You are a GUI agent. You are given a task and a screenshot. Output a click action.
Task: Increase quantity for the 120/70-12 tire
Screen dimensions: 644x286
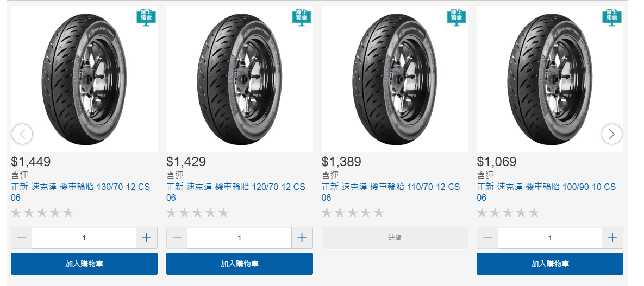pyautogui.click(x=302, y=238)
